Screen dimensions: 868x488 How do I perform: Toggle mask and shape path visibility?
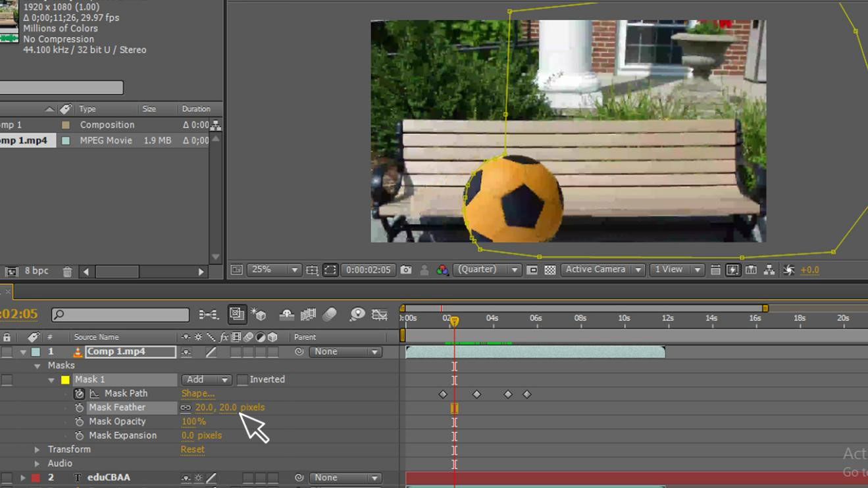coord(330,270)
